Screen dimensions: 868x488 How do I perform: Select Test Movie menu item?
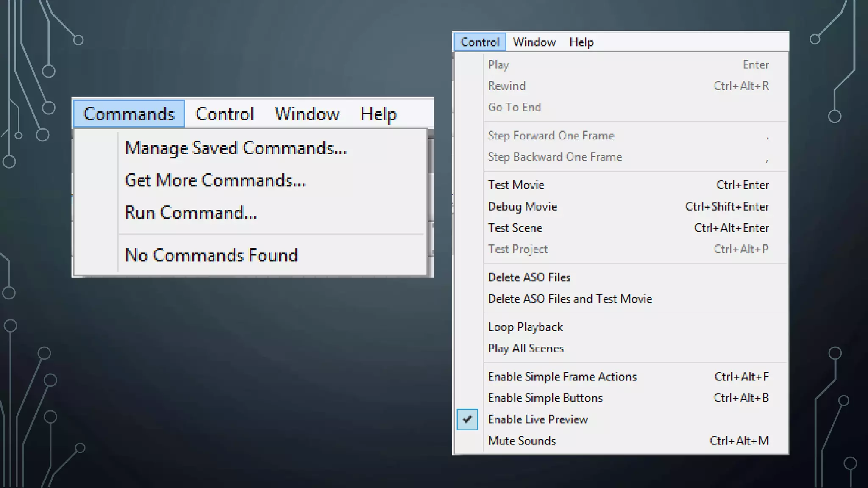[516, 185]
